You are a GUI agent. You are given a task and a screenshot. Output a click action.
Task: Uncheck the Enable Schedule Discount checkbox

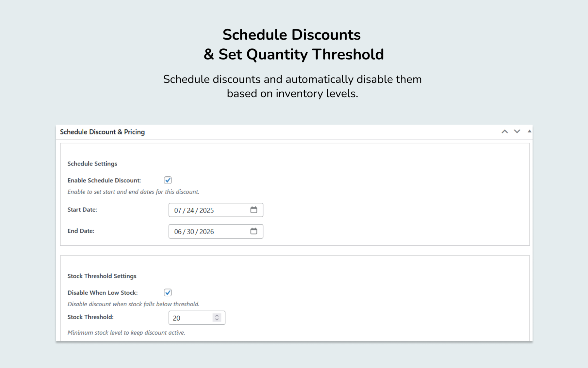click(x=168, y=180)
